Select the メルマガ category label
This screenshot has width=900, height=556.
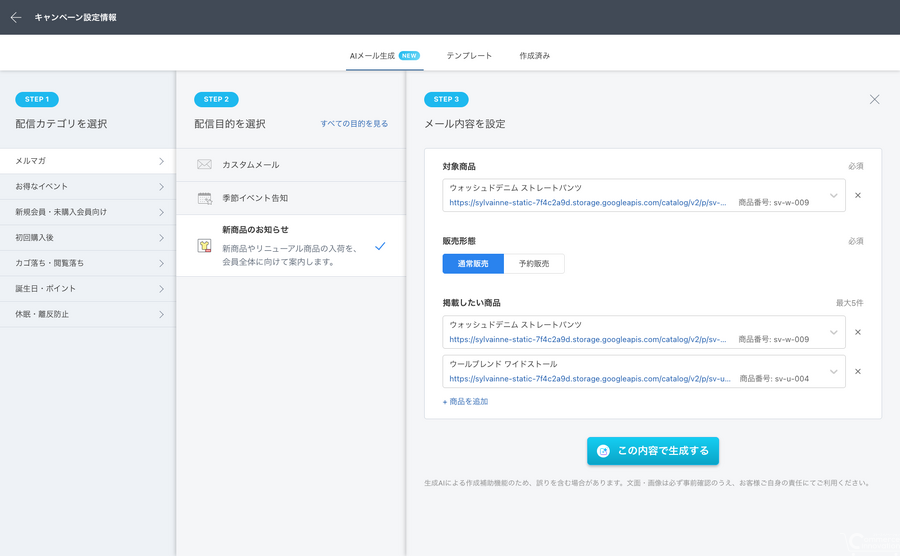[x=30, y=161]
